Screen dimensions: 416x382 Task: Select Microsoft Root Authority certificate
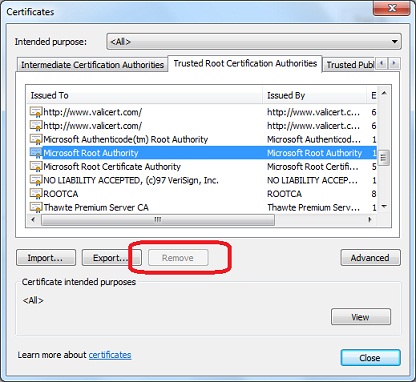(x=202, y=153)
